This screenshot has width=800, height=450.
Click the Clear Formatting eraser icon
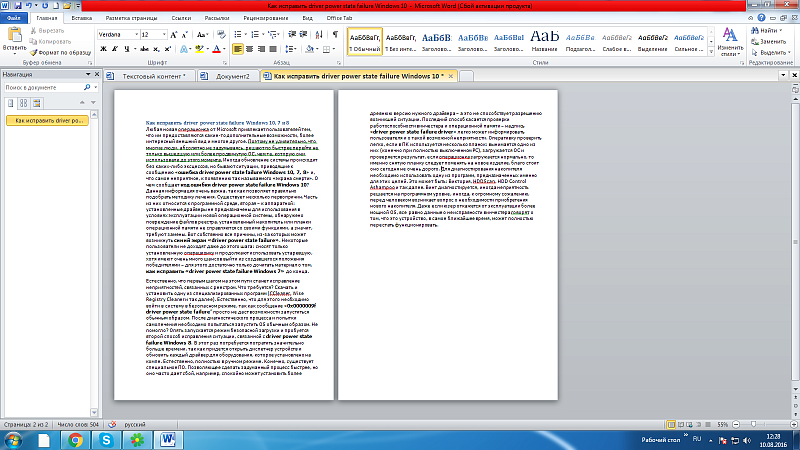221,35
